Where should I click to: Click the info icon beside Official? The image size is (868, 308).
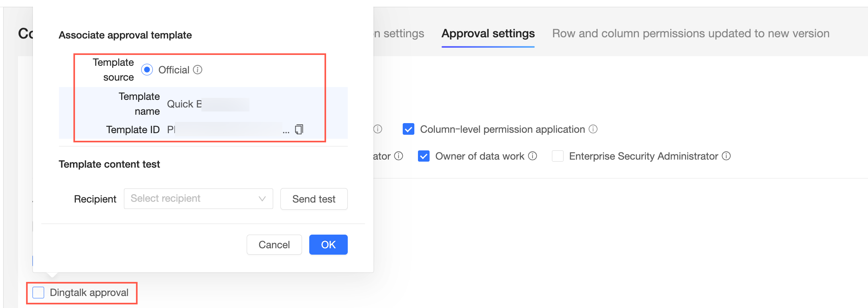(x=198, y=70)
